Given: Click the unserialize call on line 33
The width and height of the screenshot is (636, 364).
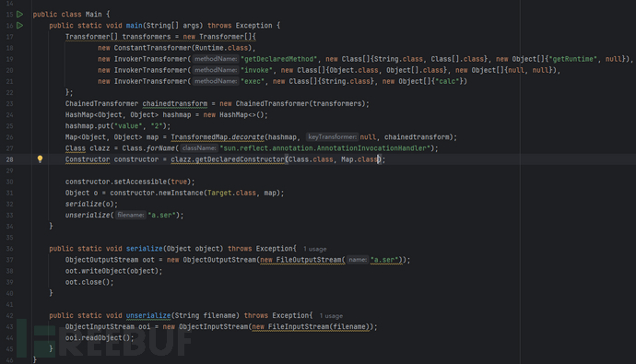Looking at the screenshot, I should pos(88,216).
